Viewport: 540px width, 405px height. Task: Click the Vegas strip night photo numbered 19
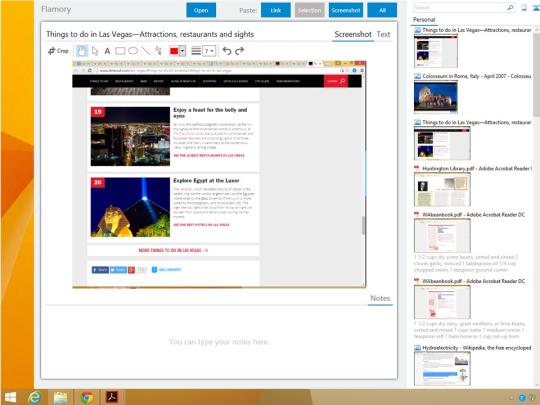[x=130, y=136]
